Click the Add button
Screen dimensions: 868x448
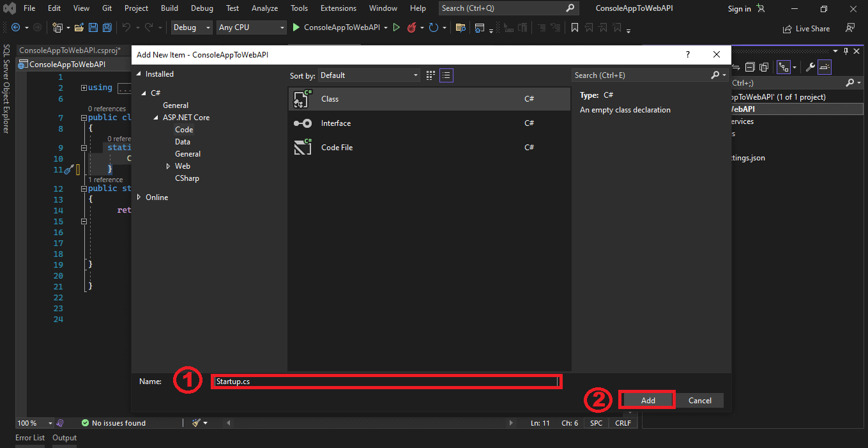tap(648, 400)
